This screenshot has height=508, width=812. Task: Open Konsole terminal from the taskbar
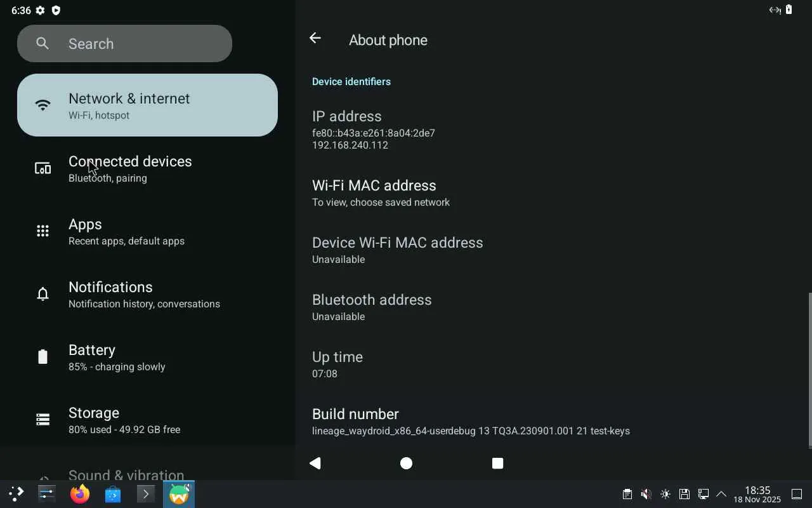pos(146,494)
